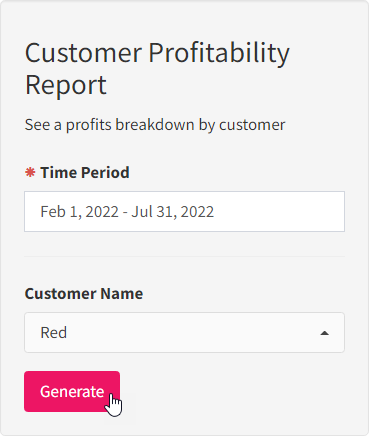The width and height of the screenshot is (369, 436).
Task: Click the empty middle of the Customer Name box
Action: (x=192, y=333)
